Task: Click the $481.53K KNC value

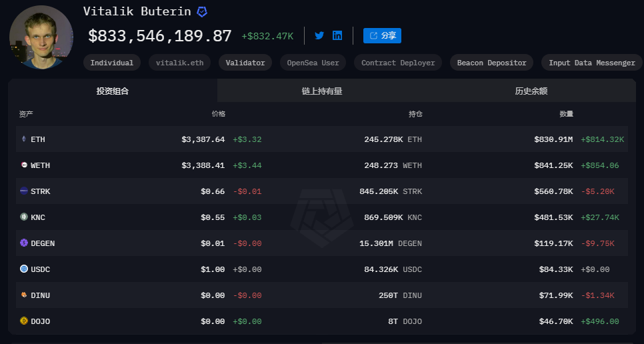Action: (x=553, y=217)
